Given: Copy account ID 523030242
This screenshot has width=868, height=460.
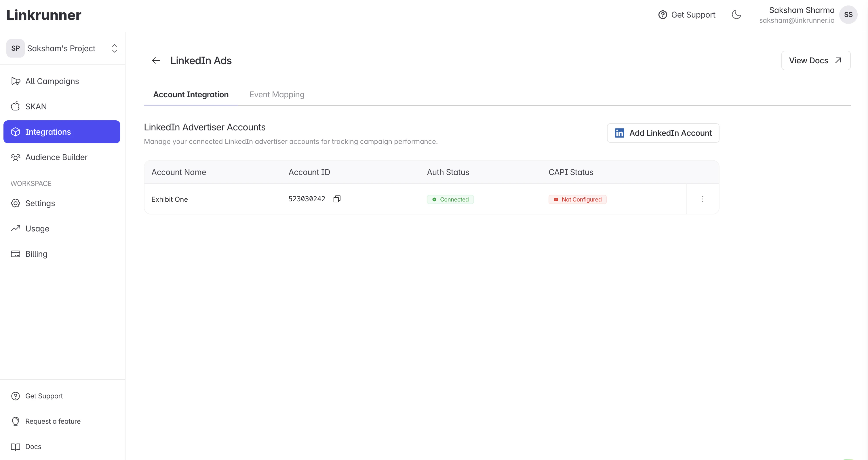Looking at the screenshot, I should [x=337, y=199].
